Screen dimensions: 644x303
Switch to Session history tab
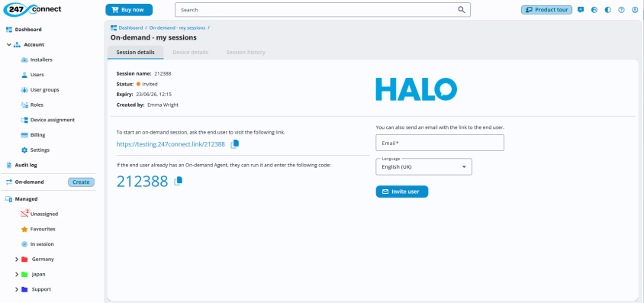(246, 53)
